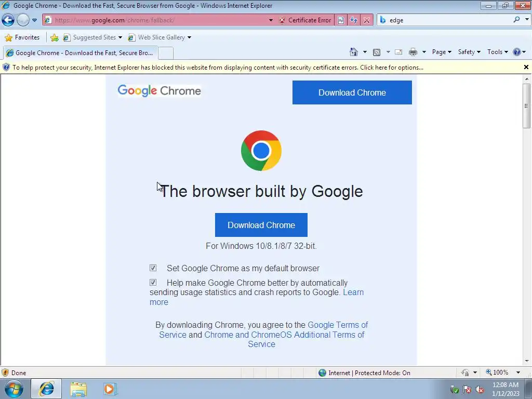Stop loading with the red X icon
The height and width of the screenshot is (399, 532).
click(x=366, y=20)
